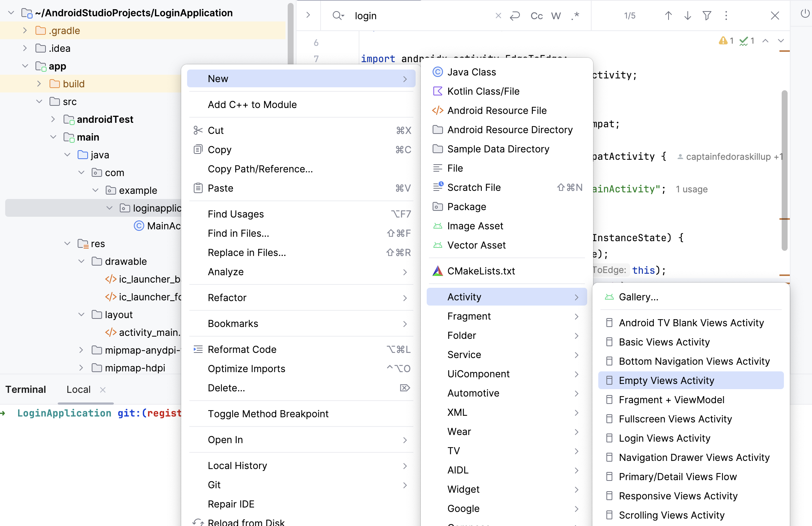This screenshot has height=526, width=812.
Task: Expand the build folder
Action: click(x=39, y=84)
